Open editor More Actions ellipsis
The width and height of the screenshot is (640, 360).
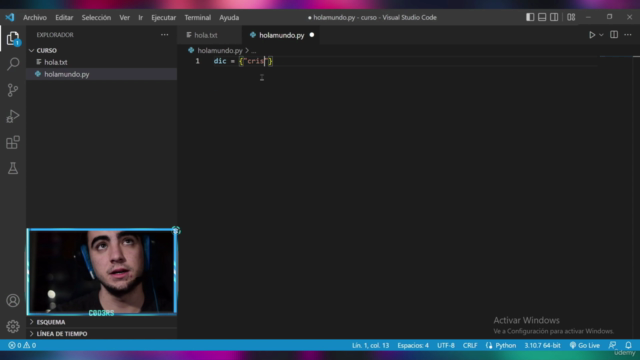pyautogui.click(x=628, y=35)
